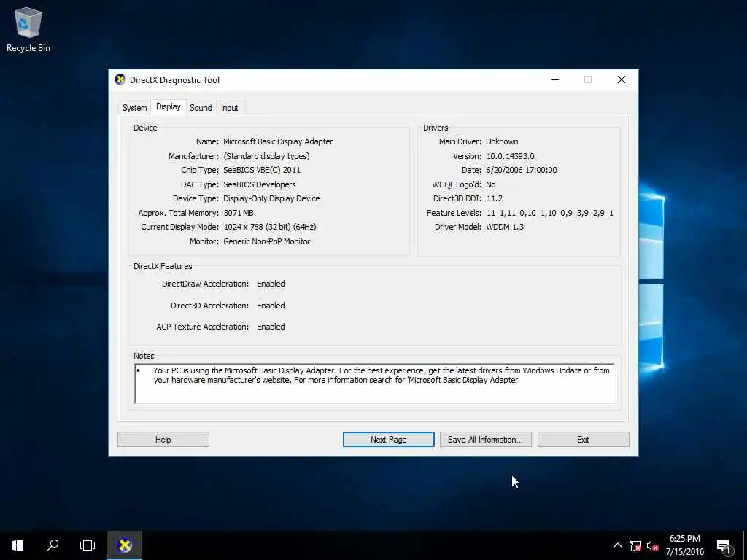Click WHQL Logo'd value 'No'
The width and height of the screenshot is (747, 560).
click(x=491, y=184)
